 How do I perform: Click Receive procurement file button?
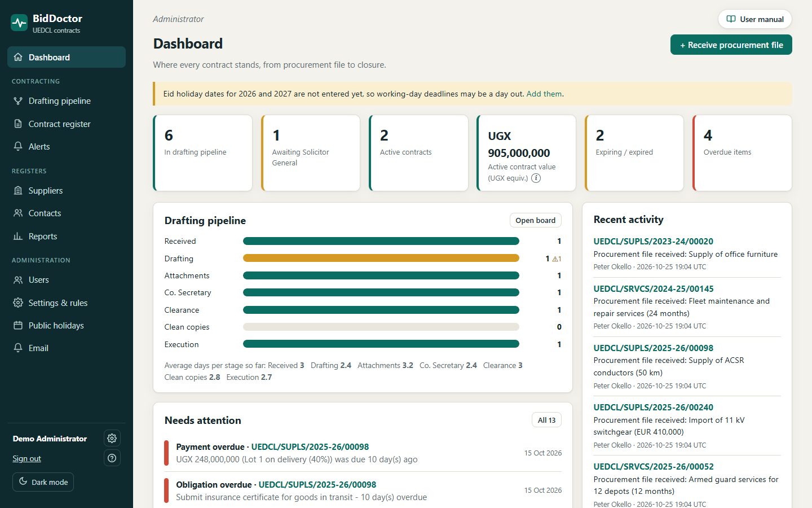tap(731, 45)
